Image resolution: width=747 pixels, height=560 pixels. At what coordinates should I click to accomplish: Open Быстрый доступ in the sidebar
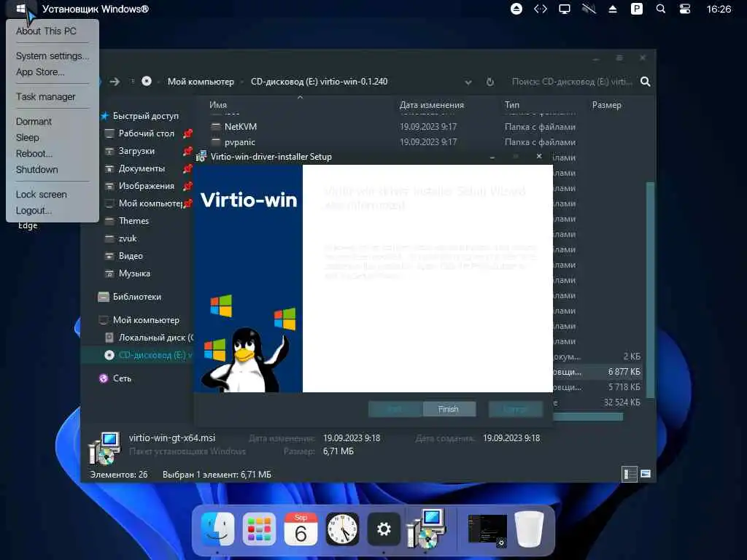pyautogui.click(x=145, y=116)
